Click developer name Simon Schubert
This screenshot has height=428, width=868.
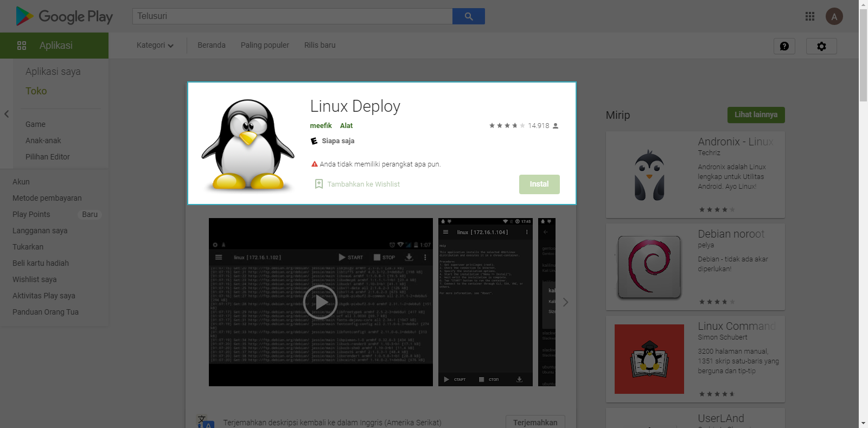[723, 337]
